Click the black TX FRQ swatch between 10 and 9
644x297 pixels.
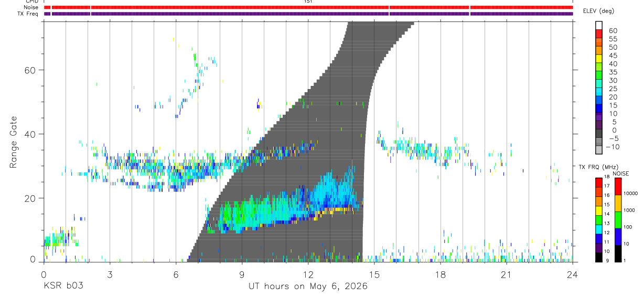[598, 257]
